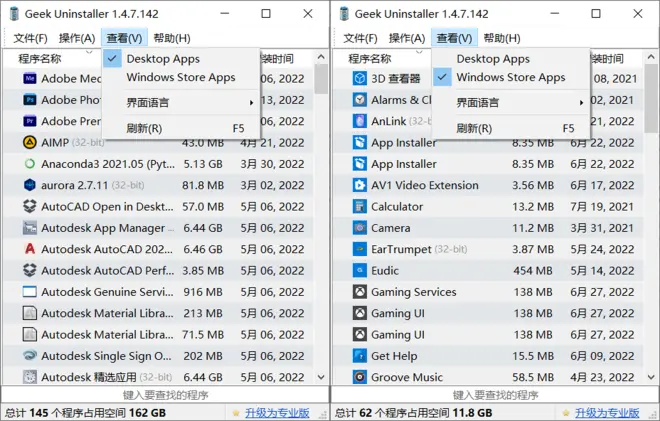
Task: Focus the right window's 键入要查找的程序 search field
Action: point(495,395)
